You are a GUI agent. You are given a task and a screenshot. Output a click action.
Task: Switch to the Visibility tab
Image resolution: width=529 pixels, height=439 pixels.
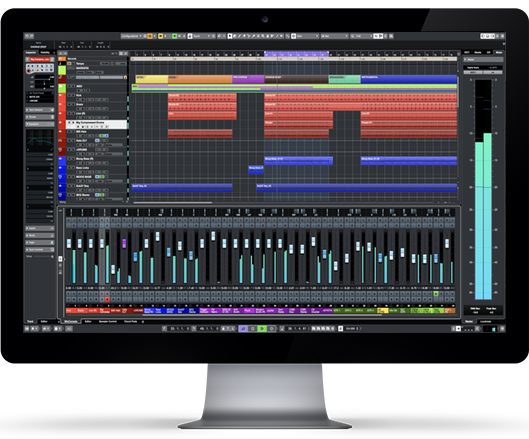pos(45,53)
